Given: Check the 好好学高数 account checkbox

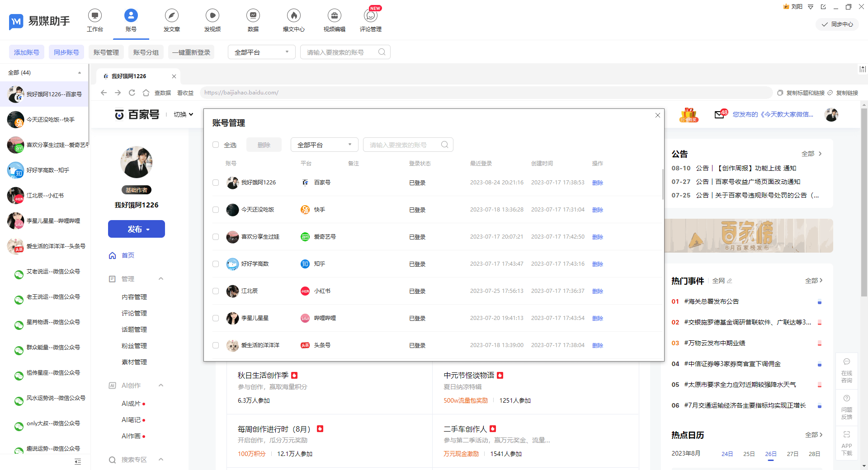Looking at the screenshot, I should [x=216, y=264].
